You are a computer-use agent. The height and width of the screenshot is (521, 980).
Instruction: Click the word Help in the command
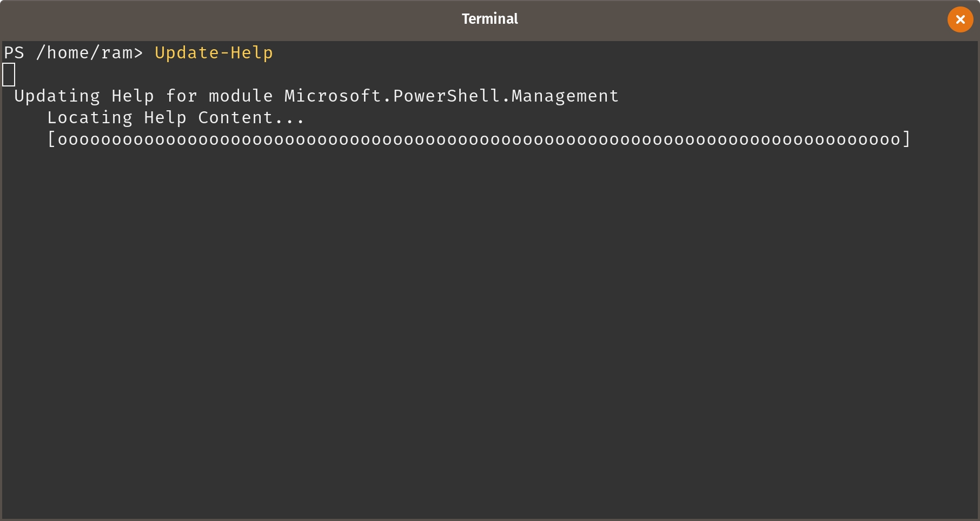coord(251,53)
